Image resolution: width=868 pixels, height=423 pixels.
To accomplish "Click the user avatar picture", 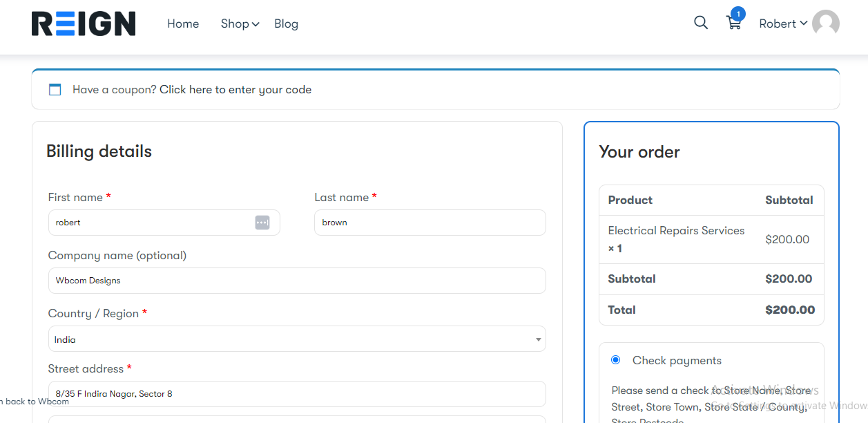I will (x=825, y=23).
